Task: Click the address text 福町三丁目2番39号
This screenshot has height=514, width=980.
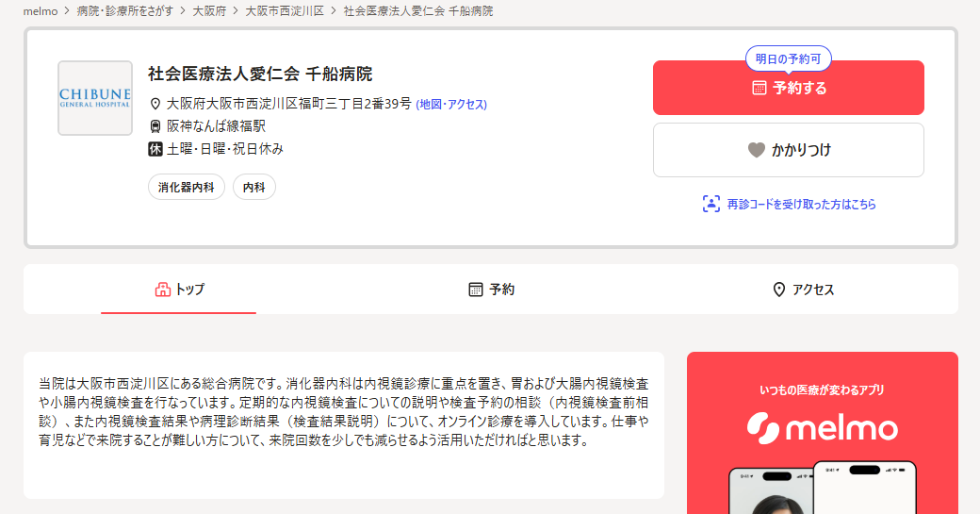Action: tap(355, 104)
